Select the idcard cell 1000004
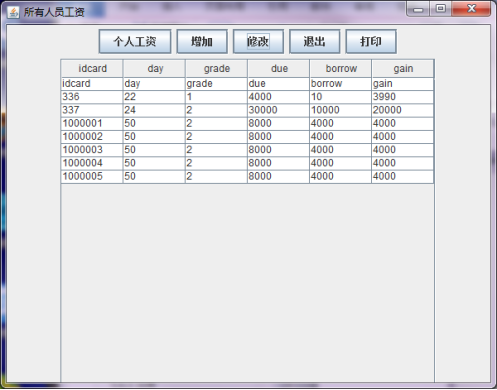 92,163
